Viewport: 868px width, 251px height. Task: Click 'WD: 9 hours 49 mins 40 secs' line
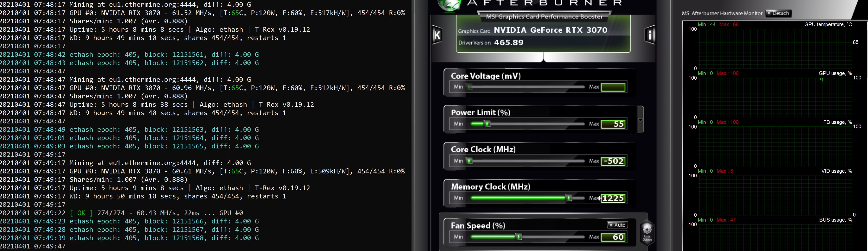tap(143, 113)
